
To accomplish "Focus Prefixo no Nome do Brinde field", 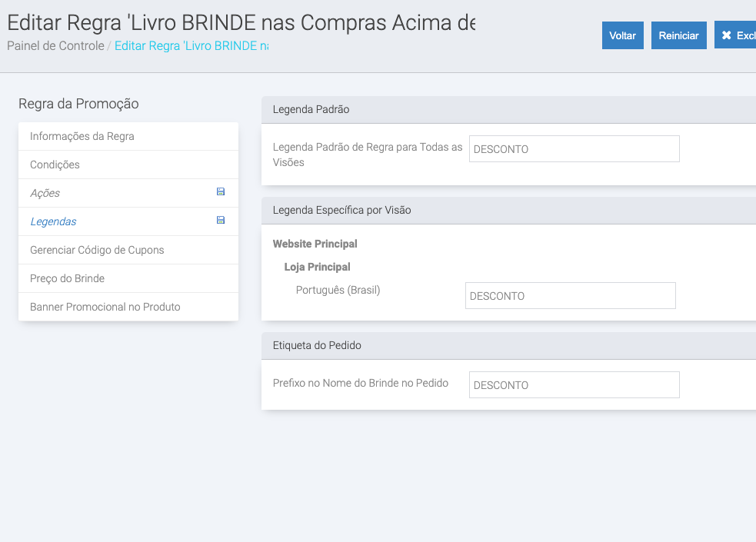I will point(574,385).
